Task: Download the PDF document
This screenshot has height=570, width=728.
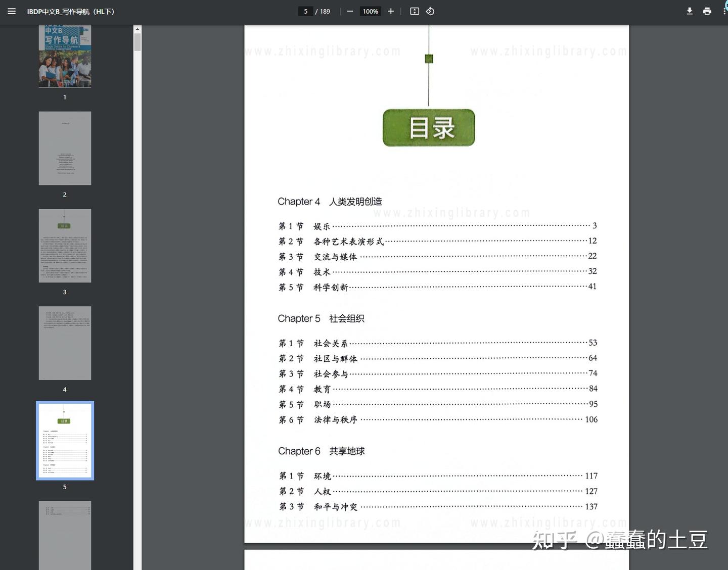Action: point(689,11)
